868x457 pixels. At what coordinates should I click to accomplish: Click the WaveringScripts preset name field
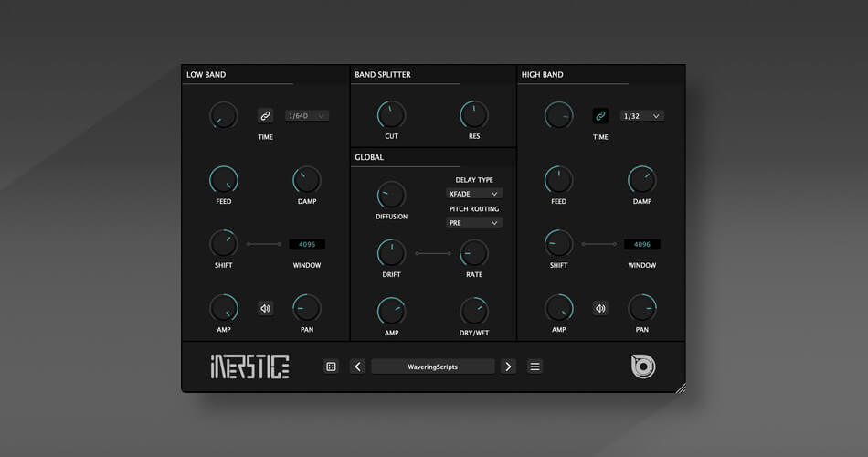point(433,367)
